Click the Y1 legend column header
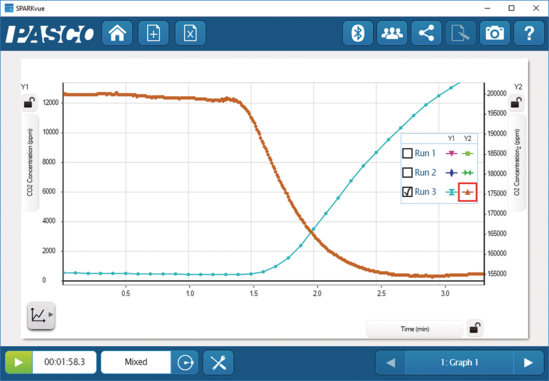Image resolution: width=549 pixels, height=381 pixels. tap(451, 139)
